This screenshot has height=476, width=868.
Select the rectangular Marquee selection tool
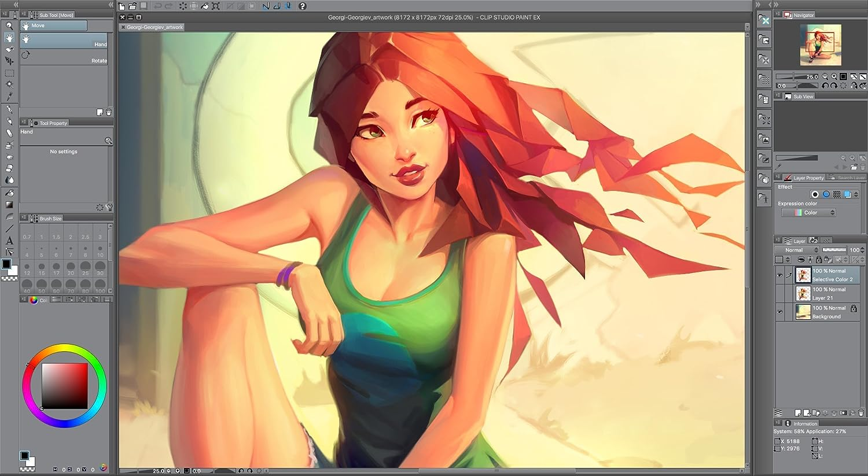tap(9, 72)
